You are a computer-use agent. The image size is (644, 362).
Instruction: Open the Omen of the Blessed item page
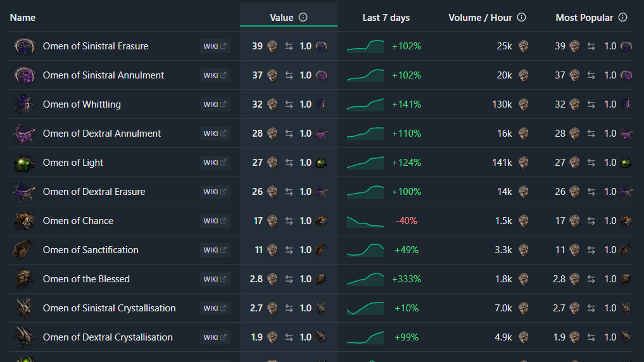tap(86, 279)
